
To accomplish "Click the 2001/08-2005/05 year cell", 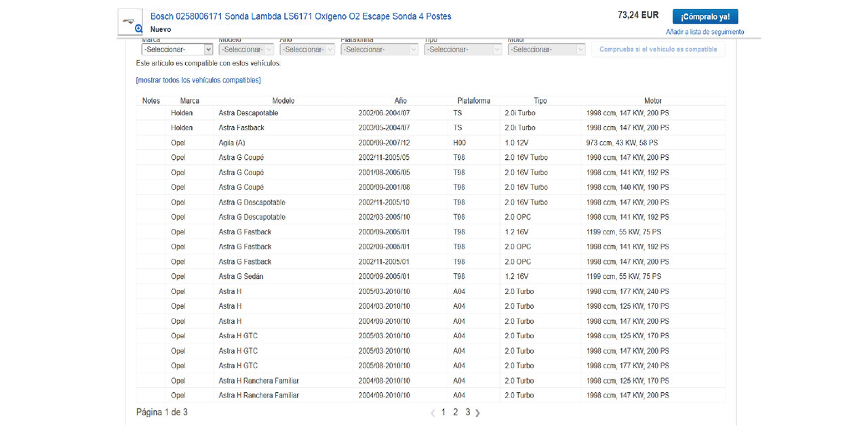I will click(x=384, y=173).
